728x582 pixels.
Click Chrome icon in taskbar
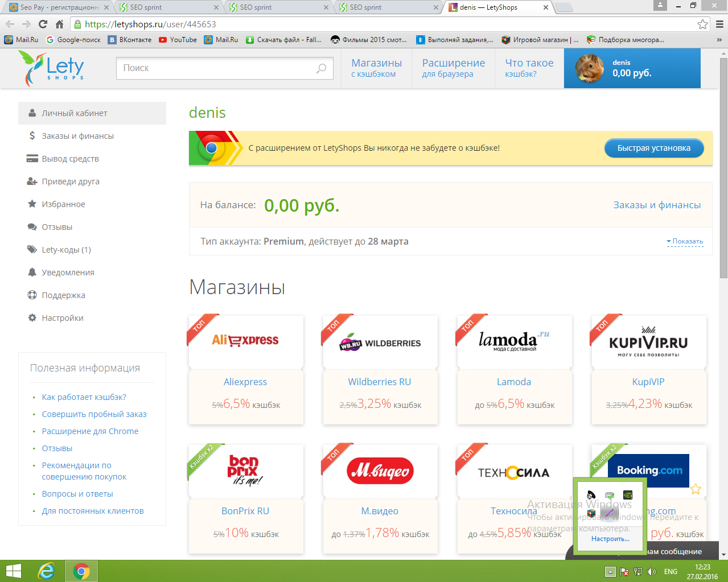(81, 571)
